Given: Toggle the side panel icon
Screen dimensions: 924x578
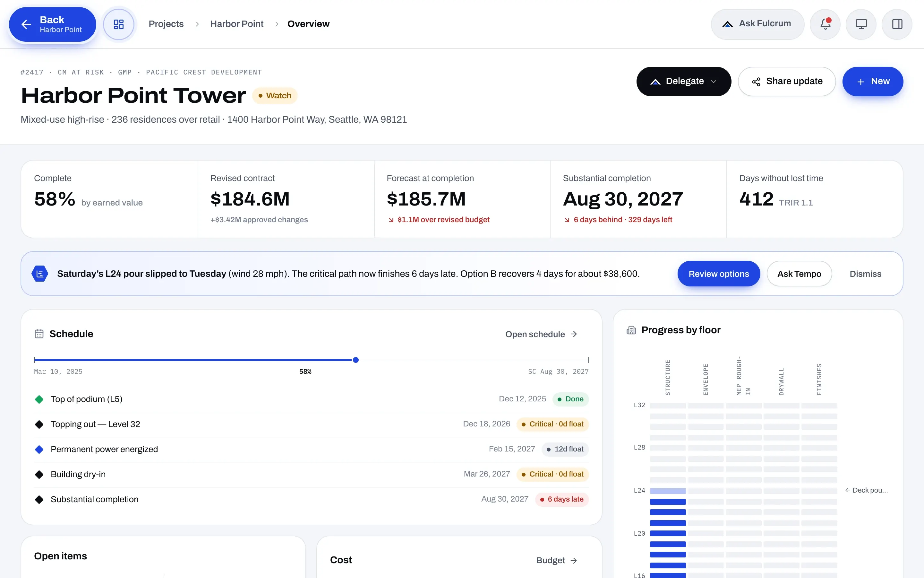Looking at the screenshot, I should (x=897, y=24).
